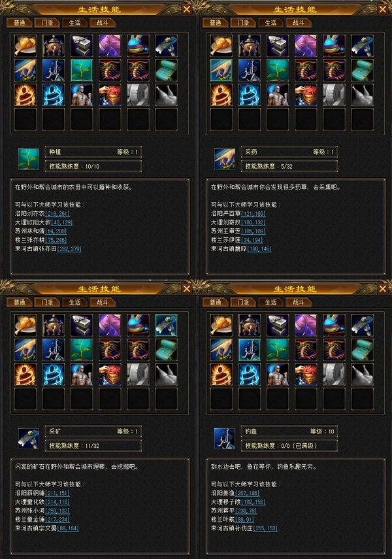Click incense burner icon in the 采药 panel
Image resolution: width=392 pixels, height=559 pixels.
click(250, 46)
